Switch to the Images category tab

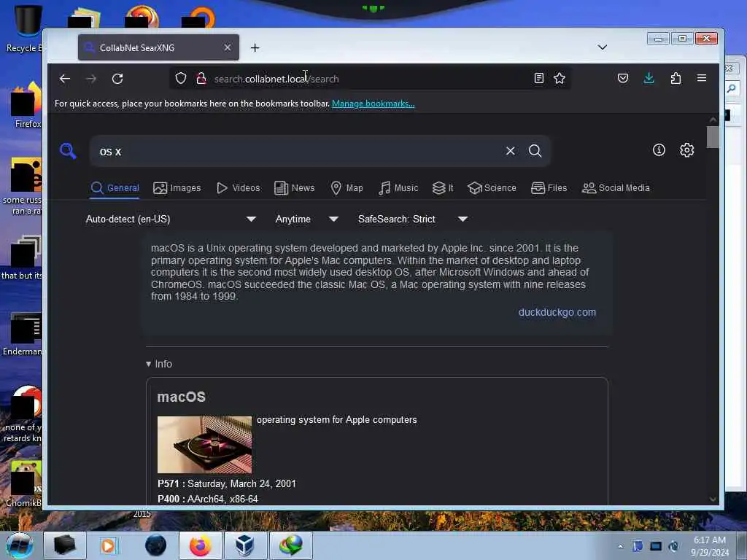pyautogui.click(x=177, y=188)
